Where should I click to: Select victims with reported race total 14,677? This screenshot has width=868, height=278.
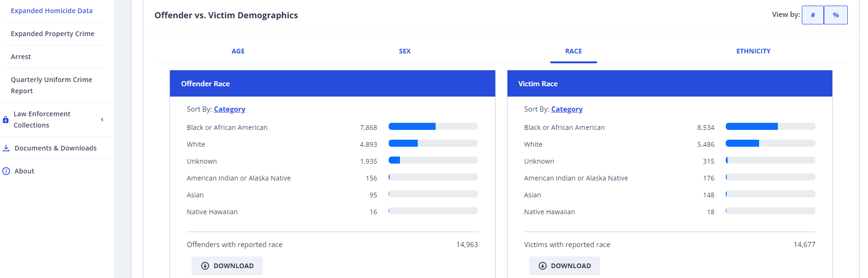coord(804,245)
